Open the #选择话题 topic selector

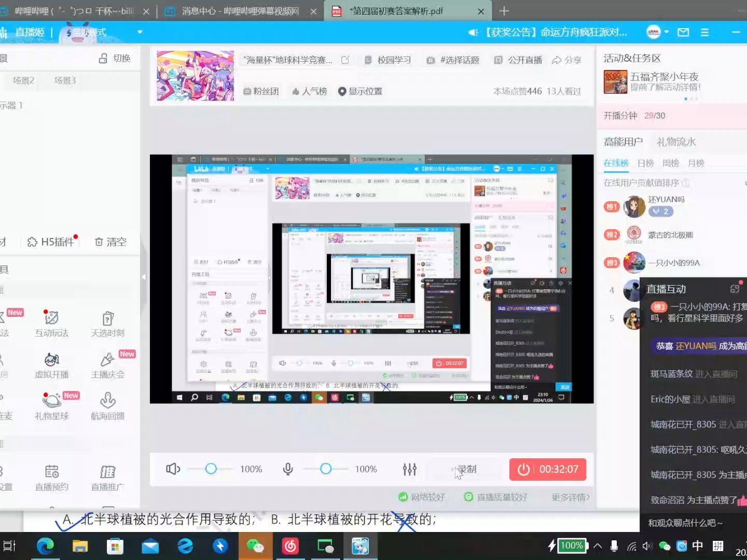[453, 60]
